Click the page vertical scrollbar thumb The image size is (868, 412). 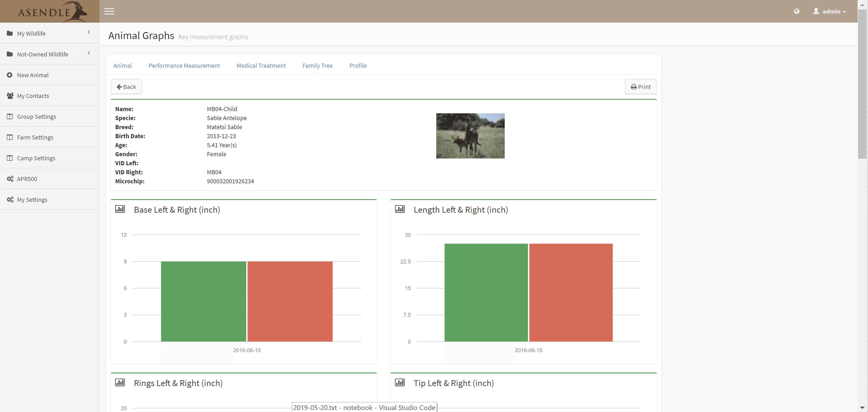[862, 84]
